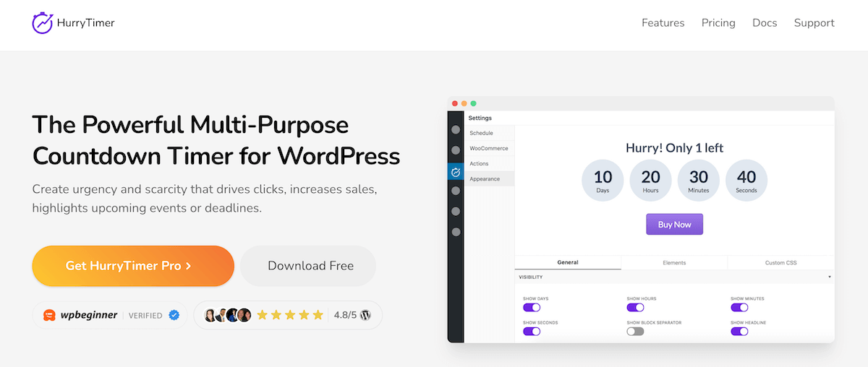Click the 40 Seconds countdown circle
This screenshot has height=367, width=868.
(746, 181)
